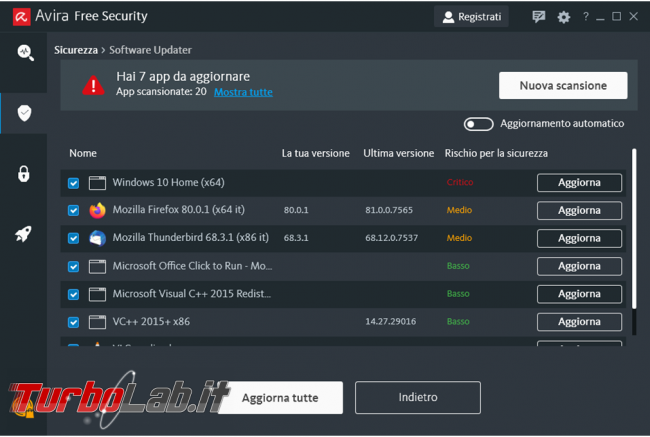This screenshot has width=650, height=437.
Task: Enable Aggiornamento automatico toggle
Action: coord(478,124)
